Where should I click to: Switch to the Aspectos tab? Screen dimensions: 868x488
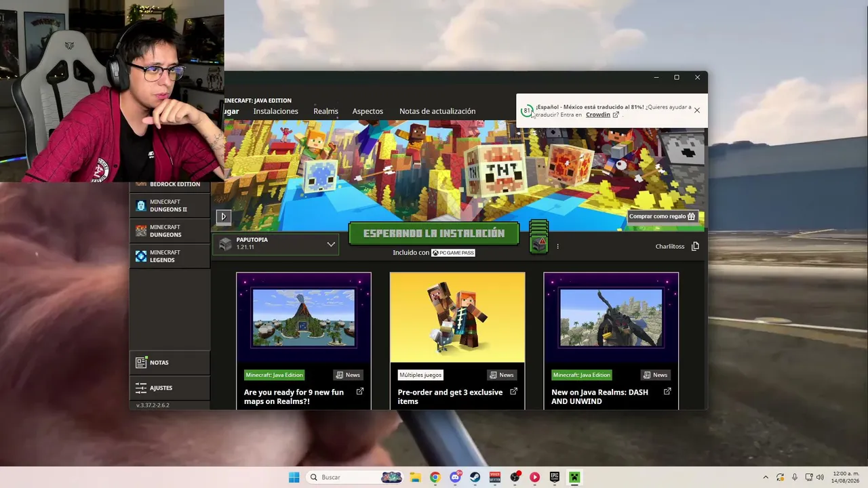pos(368,111)
